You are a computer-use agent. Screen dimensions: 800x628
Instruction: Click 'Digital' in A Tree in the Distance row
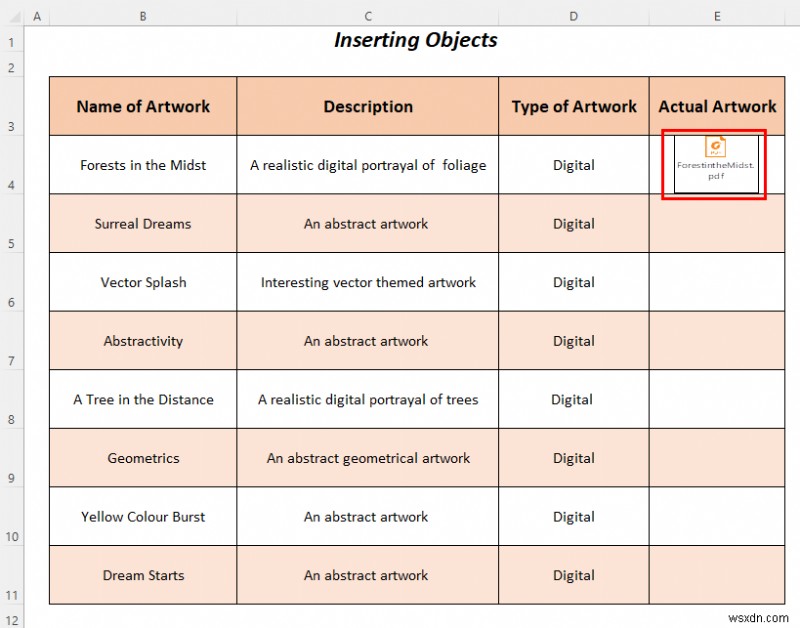point(573,399)
